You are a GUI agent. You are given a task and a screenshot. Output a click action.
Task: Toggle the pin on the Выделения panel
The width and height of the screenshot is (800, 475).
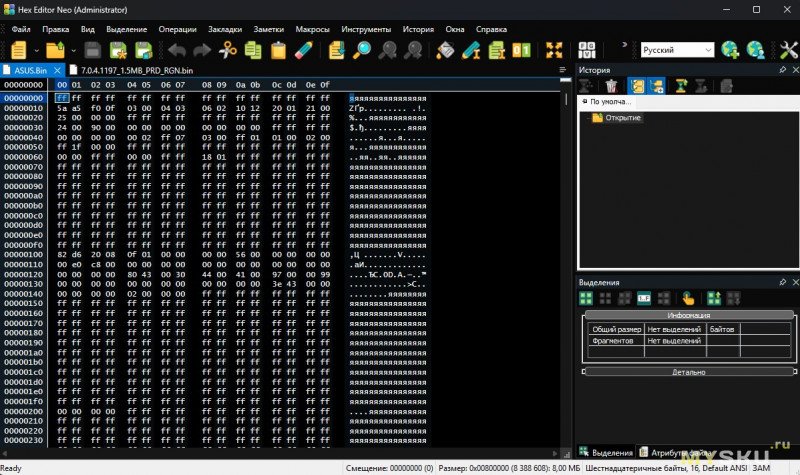tap(782, 282)
